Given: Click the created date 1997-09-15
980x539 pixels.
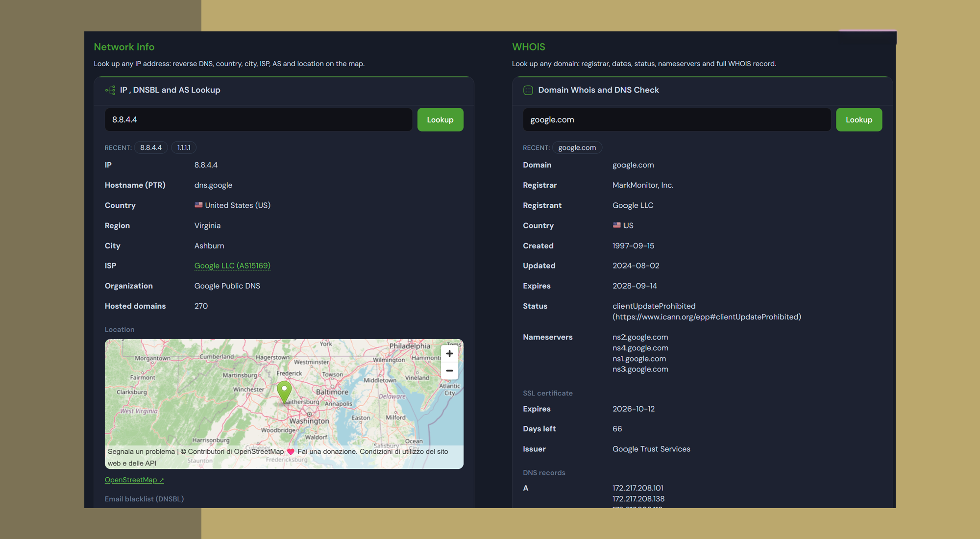Looking at the screenshot, I should (633, 245).
